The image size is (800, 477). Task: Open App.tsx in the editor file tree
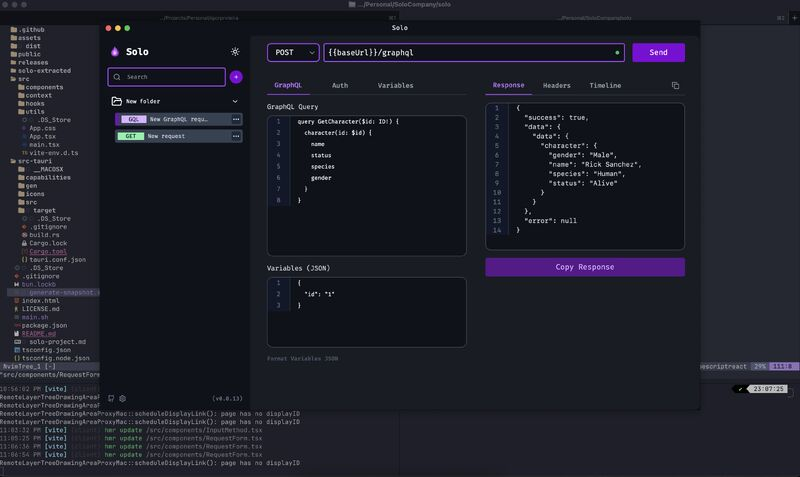(x=39, y=137)
